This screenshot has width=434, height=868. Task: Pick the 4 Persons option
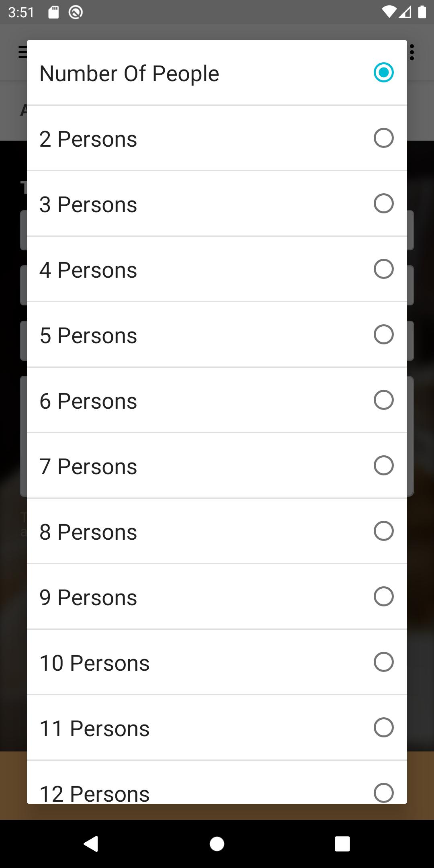pos(217,269)
